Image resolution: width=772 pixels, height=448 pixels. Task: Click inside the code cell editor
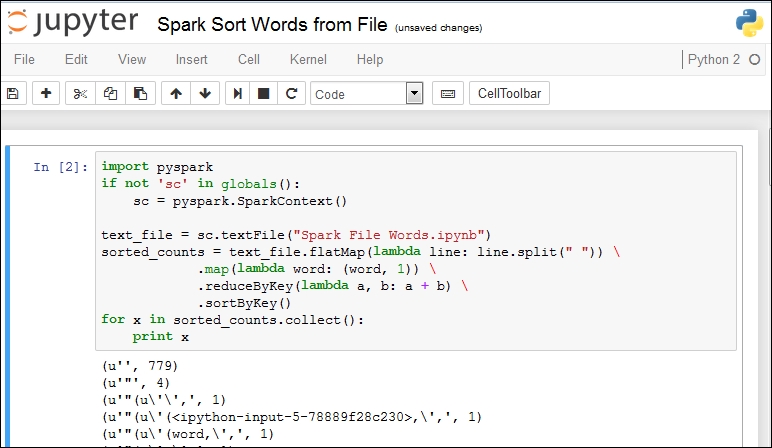pos(416,251)
